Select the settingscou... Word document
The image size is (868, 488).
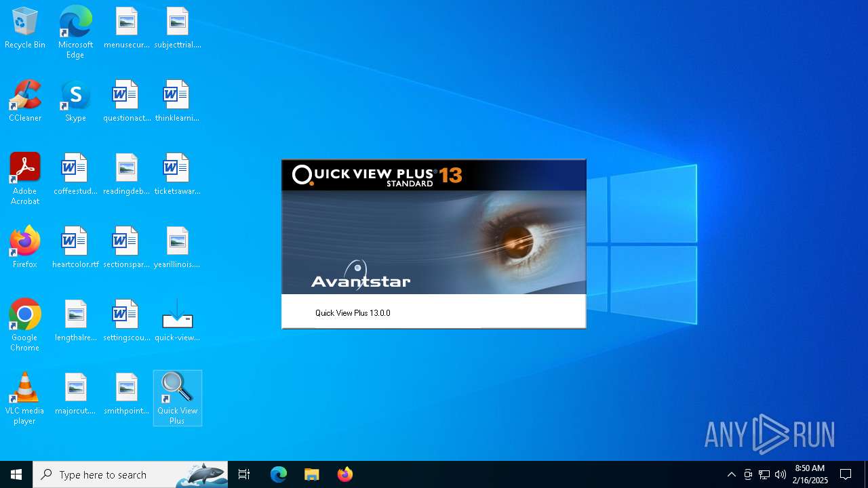126,321
